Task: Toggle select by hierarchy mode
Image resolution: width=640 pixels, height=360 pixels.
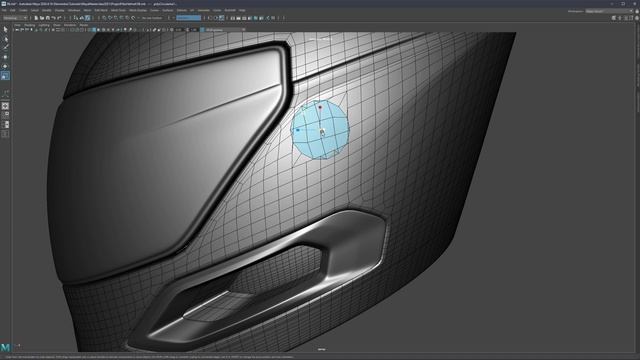Action: [76, 18]
